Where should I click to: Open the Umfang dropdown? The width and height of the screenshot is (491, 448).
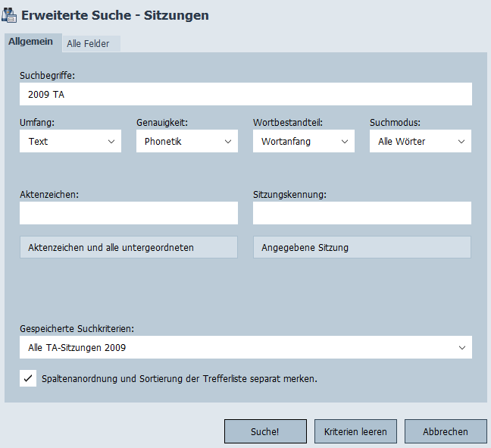70,141
